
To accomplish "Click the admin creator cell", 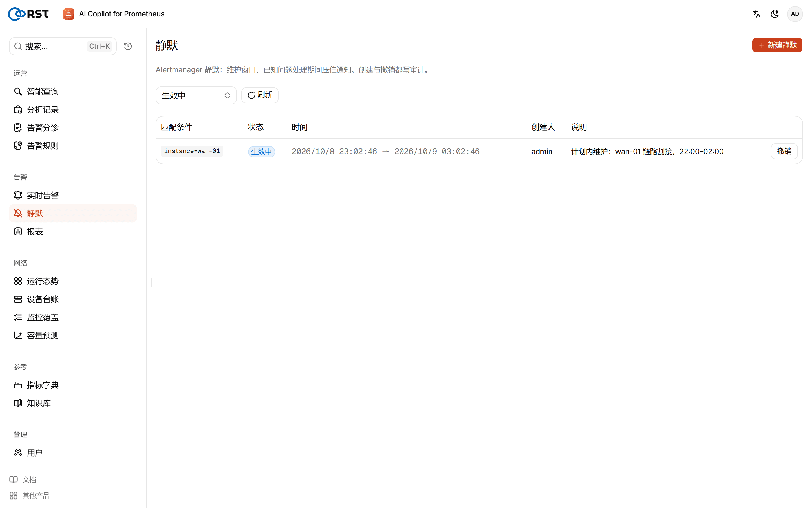I will tap(542, 152).
